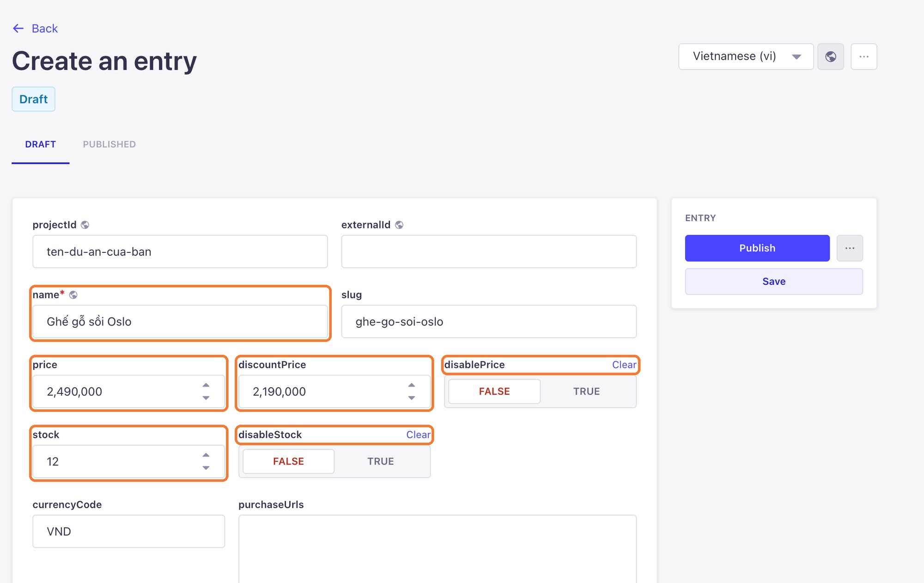Decrease the price with down arrow
Image resolution: width=924 pixels, height=583 pixels.
(x=206, y=398)
